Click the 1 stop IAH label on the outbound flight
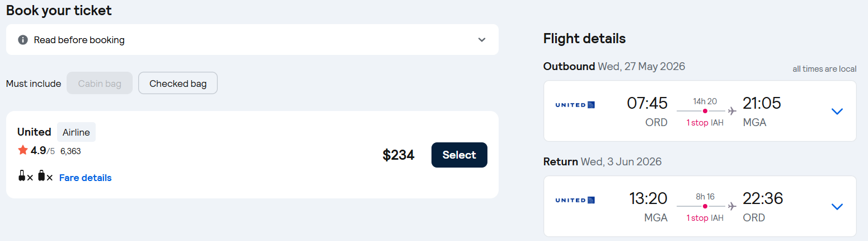The width and height of the screenshot is (868, 241). coord(705,123)
